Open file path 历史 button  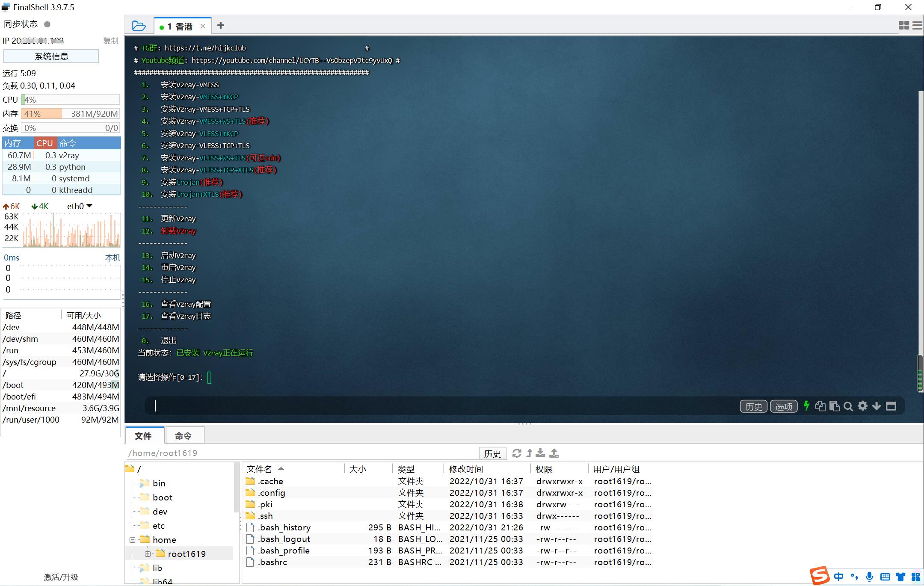point(492,453)
